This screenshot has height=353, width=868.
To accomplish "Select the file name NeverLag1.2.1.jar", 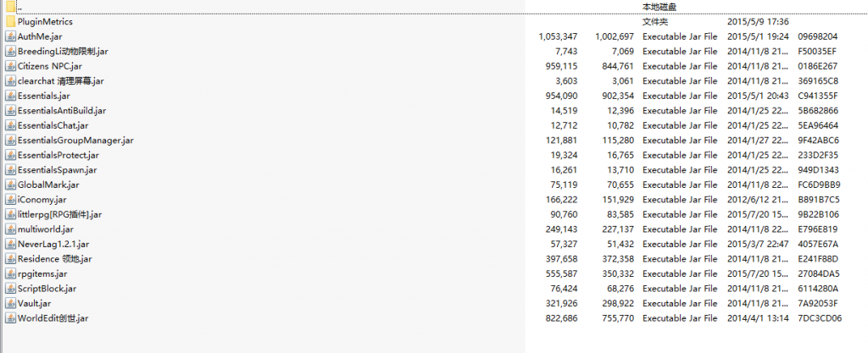I will (53, 244).
